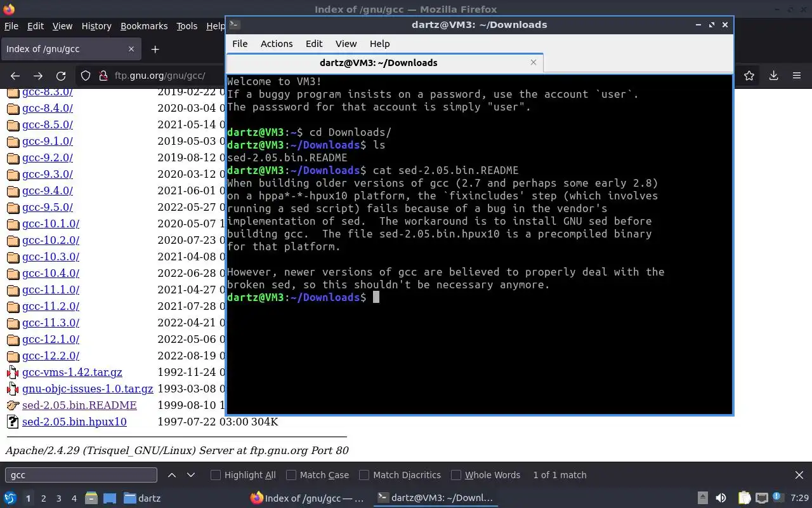Switch to workspace 4 in taskbar
This screenshot has width=812, height=508.
[x=74, y=498]
